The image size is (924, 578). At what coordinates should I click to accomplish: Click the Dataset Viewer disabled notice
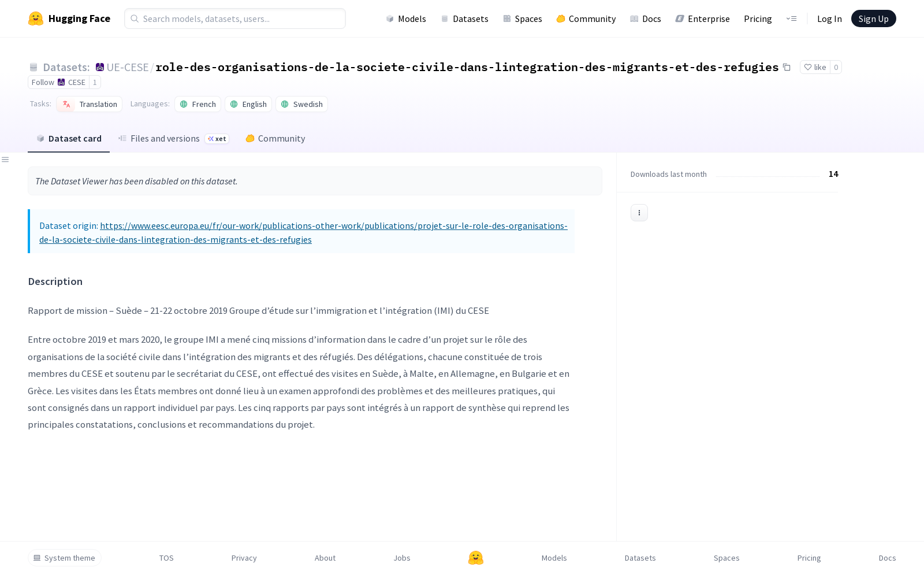click(315, 181)
